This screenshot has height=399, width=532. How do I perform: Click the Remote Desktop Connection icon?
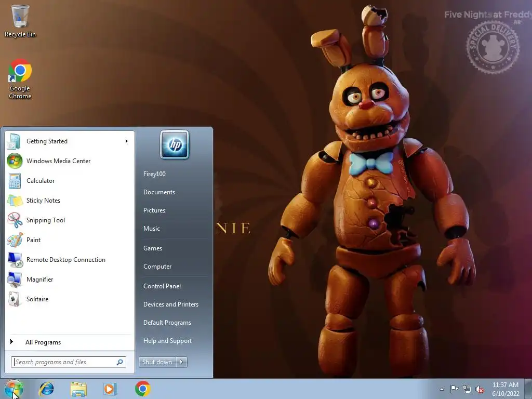click(15, 260)
